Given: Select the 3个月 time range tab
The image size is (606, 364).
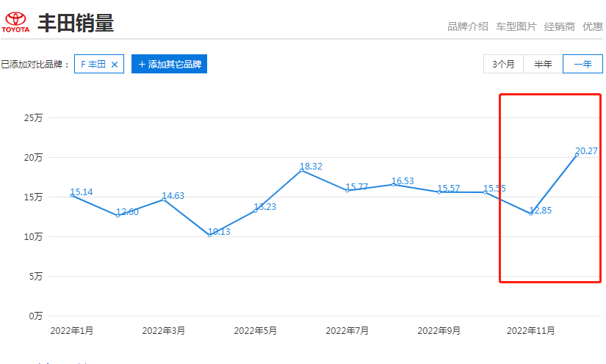Looking at the screenshot, I should (503, 64).
